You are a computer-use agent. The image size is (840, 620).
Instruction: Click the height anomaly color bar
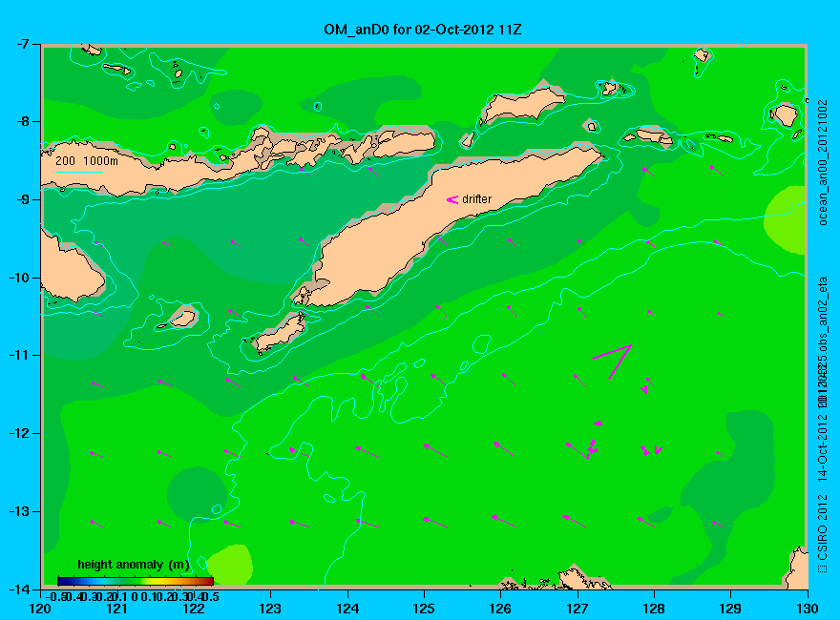point(136,581)
